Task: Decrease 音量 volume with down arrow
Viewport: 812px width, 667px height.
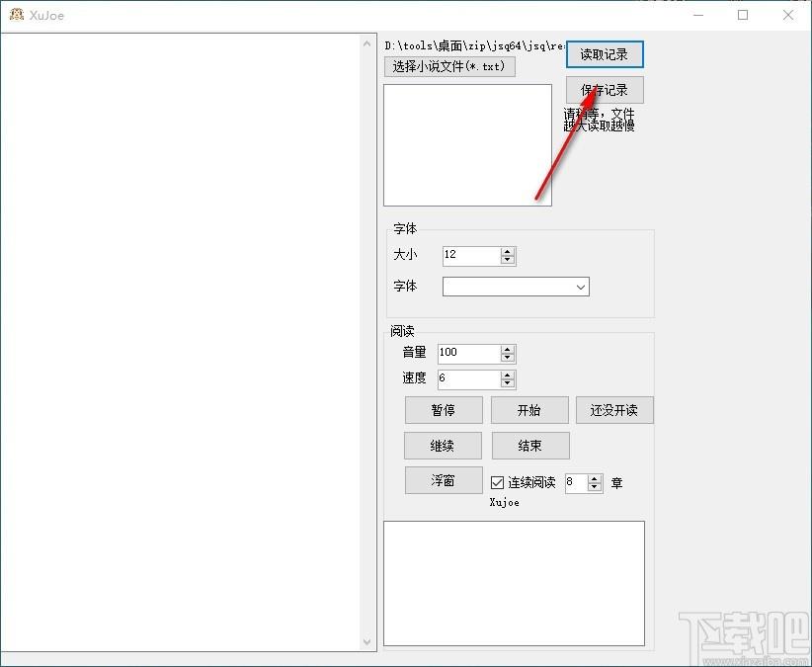Action: click(x=508, y=358)
